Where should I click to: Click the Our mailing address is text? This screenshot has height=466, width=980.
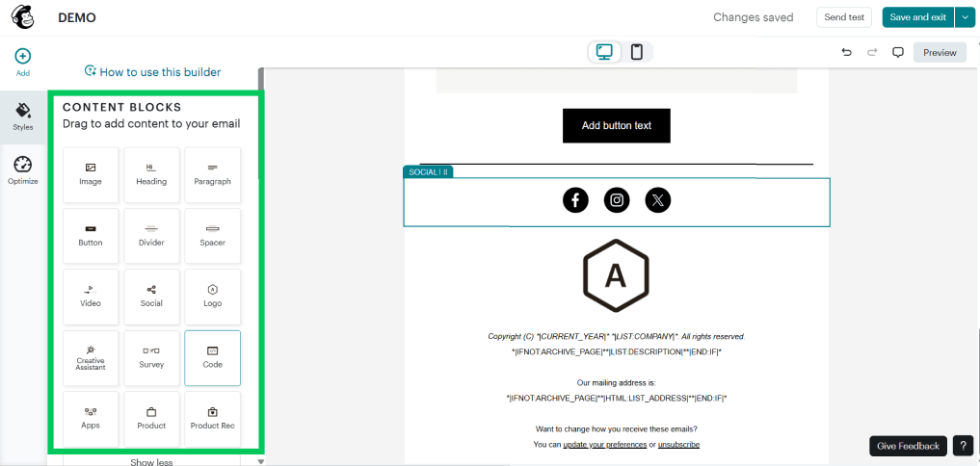point(617,383)
